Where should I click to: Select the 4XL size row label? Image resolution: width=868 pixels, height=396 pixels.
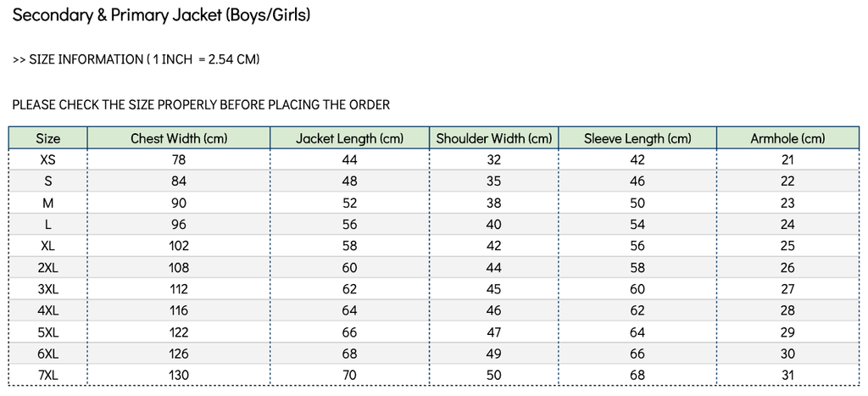click(48, 310)
